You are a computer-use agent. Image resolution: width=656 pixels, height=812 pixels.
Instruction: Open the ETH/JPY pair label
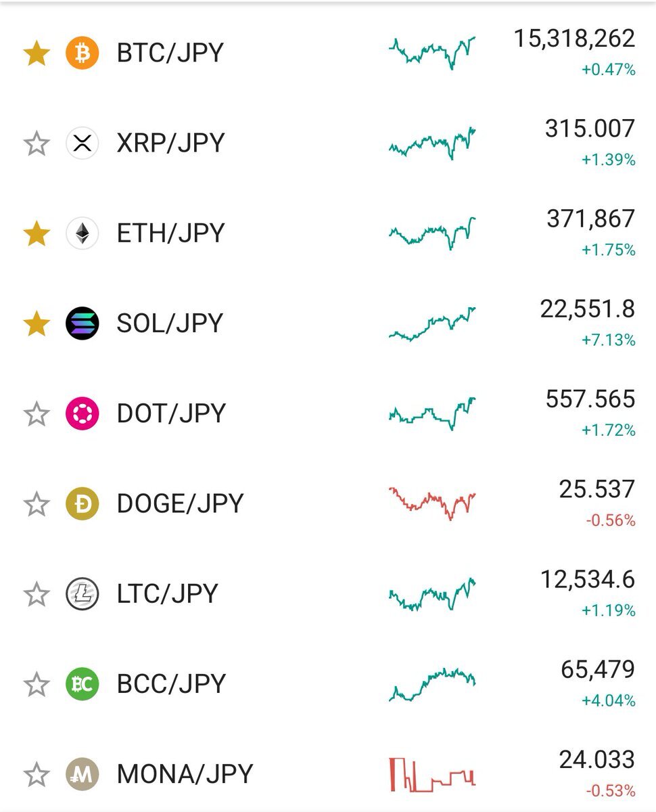[x=170, y=233]
